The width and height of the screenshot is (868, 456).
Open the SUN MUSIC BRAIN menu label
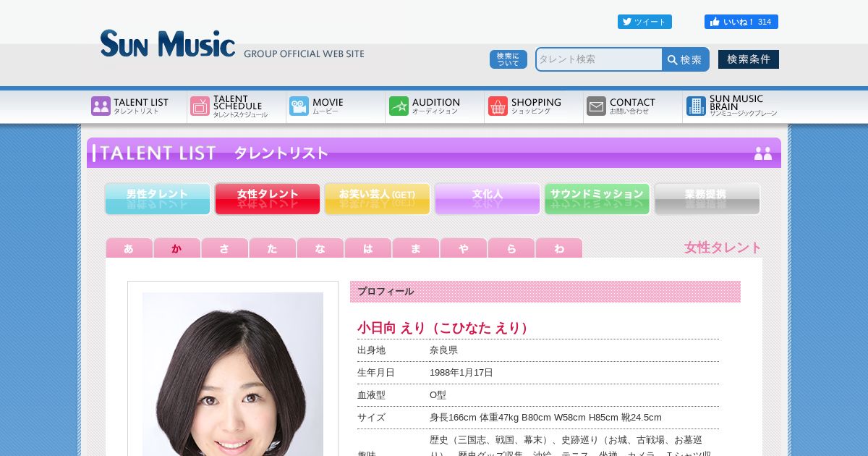[743, 106]
